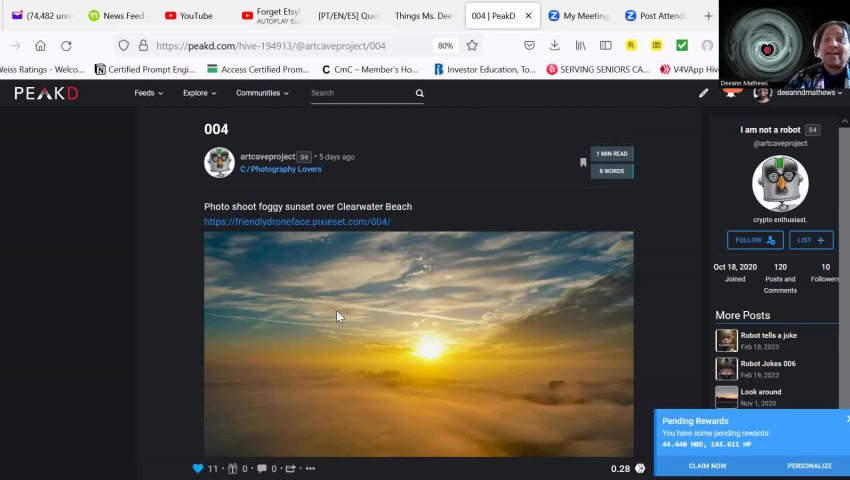Click the @artcaveproject handle text

[x=780, y=144]
